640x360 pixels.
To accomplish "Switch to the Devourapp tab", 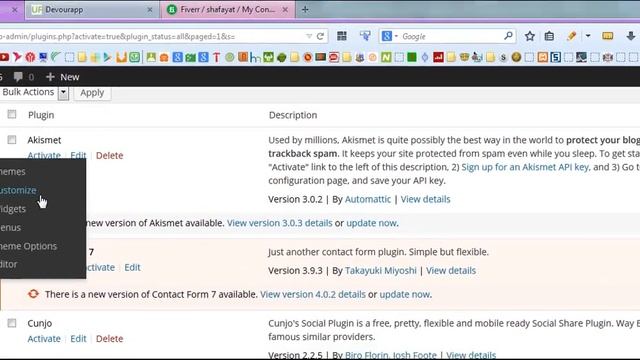I will click(x=91, y=9).
